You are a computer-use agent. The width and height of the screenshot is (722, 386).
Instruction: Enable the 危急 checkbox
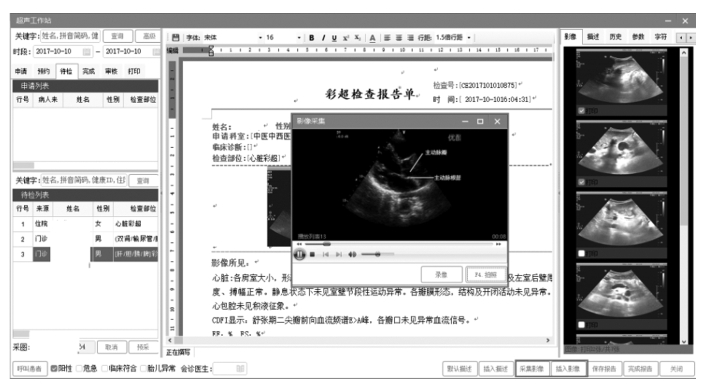coord(79,368)
